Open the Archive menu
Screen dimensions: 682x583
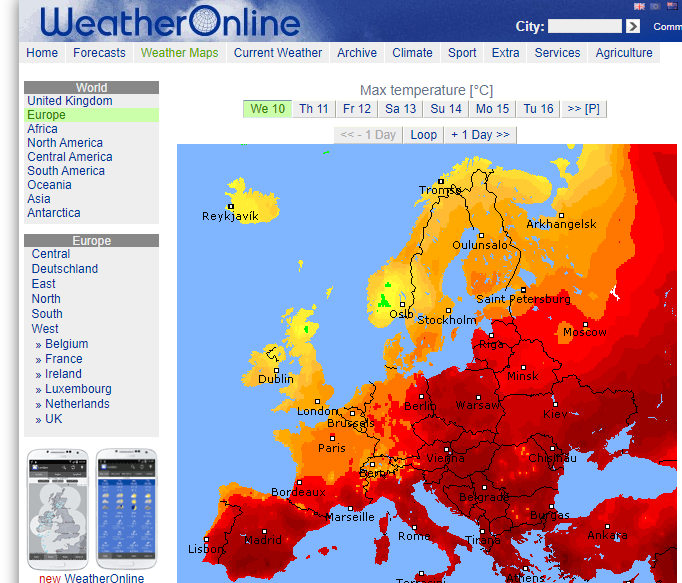pos(357,53)
